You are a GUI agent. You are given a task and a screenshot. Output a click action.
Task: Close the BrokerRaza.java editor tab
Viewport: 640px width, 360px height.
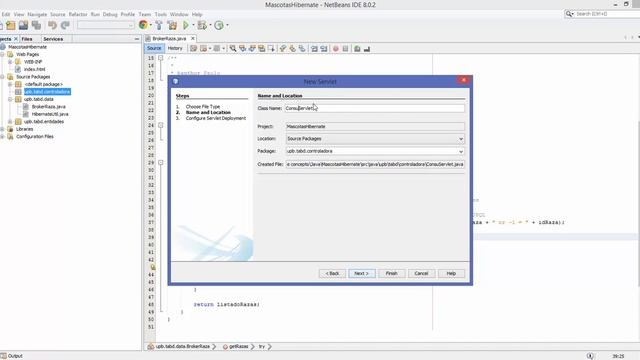click(x=193, y=38)
